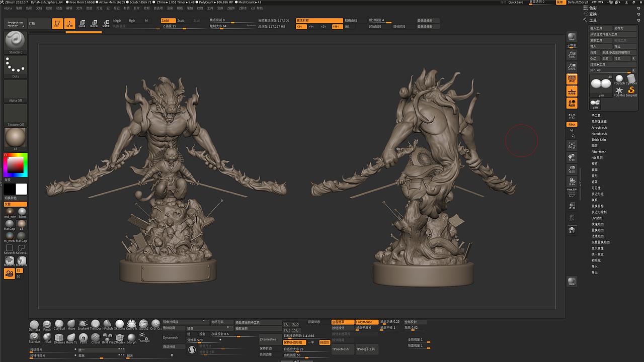
Task: Select the SimpleBrush tool thumbnail
Action: [x=631, y=91]
